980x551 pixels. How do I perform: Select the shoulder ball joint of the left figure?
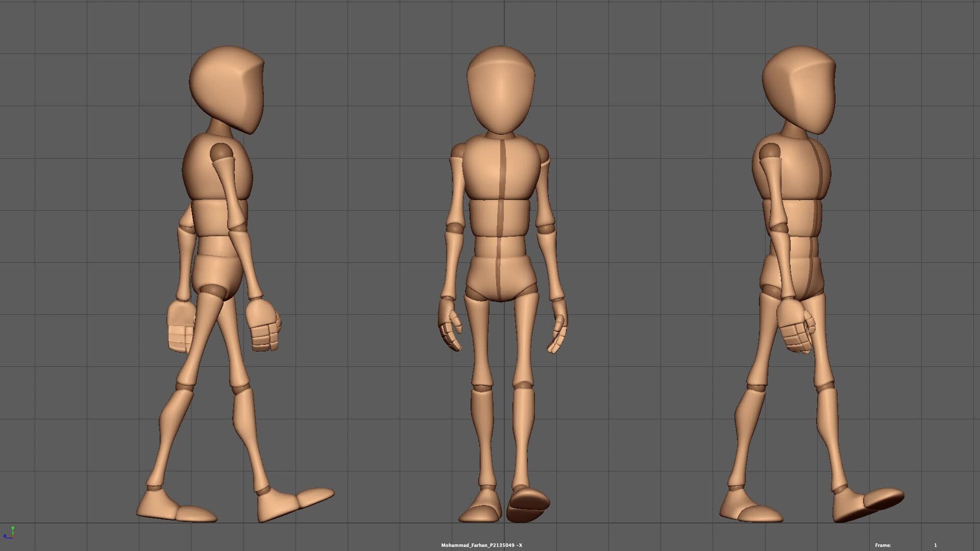coord(222,151)
